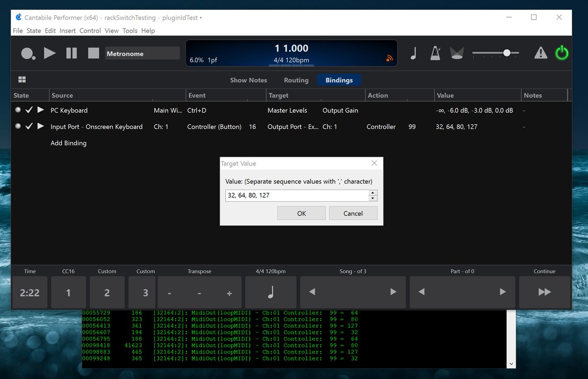Toggle enable checkmark for Onscreen Keyboard binding

tap(29, 126)
